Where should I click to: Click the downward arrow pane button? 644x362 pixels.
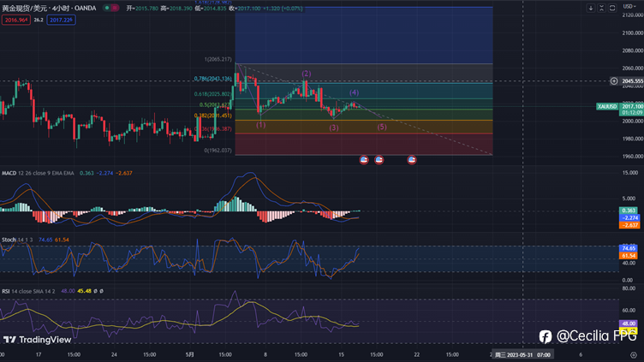click(591, 8)
